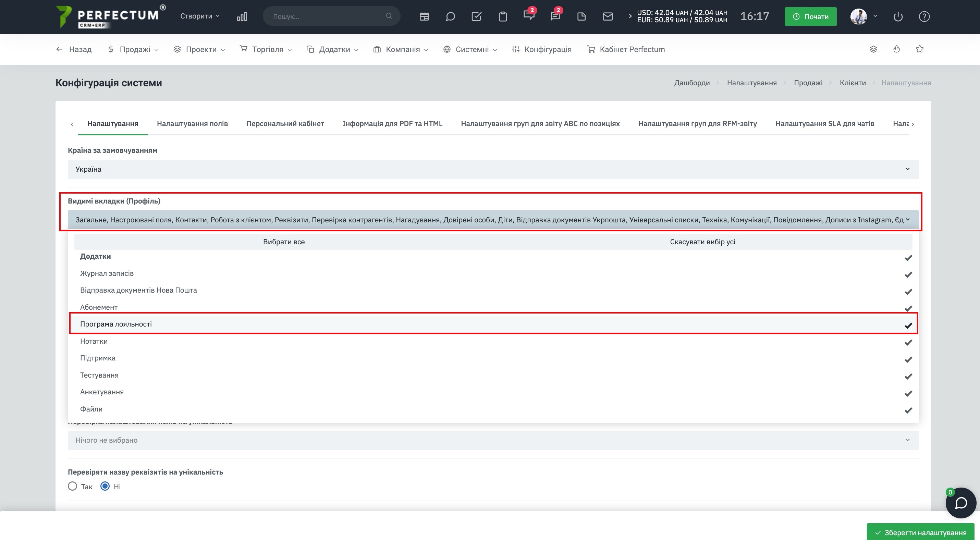The width and height of the screenshot is (980, 540).
Task: Click the favorites star icon
Action: pyautogui.click(x=920, y=49)
